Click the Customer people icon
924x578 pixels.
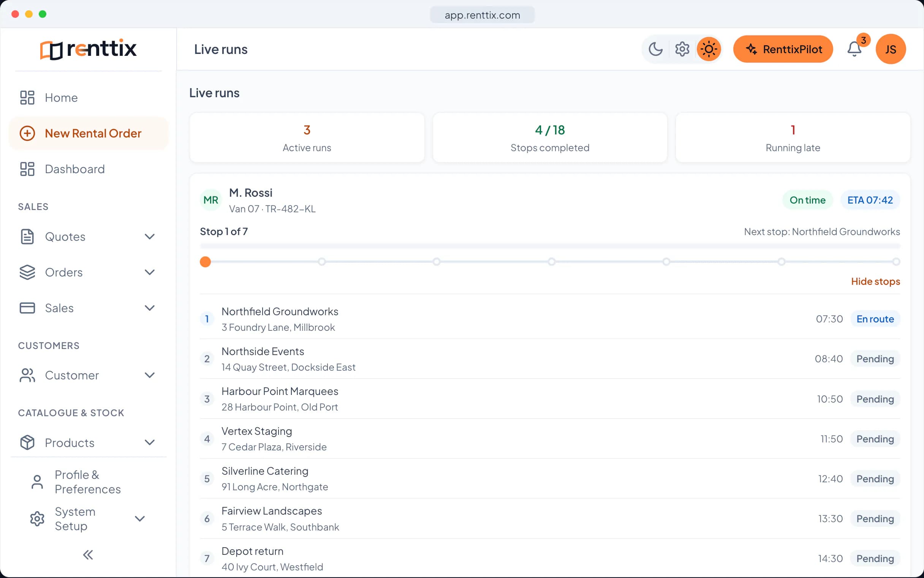pos(27,375)
